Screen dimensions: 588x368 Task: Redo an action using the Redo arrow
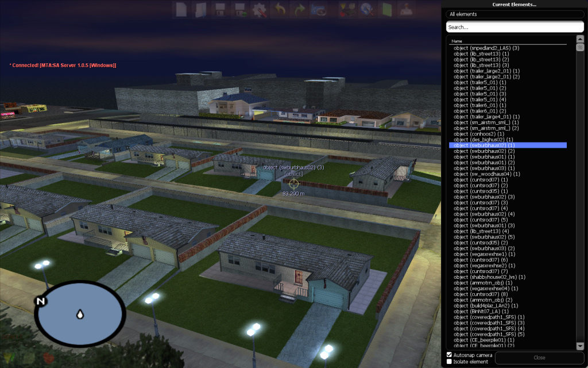(x=300, y=9)
